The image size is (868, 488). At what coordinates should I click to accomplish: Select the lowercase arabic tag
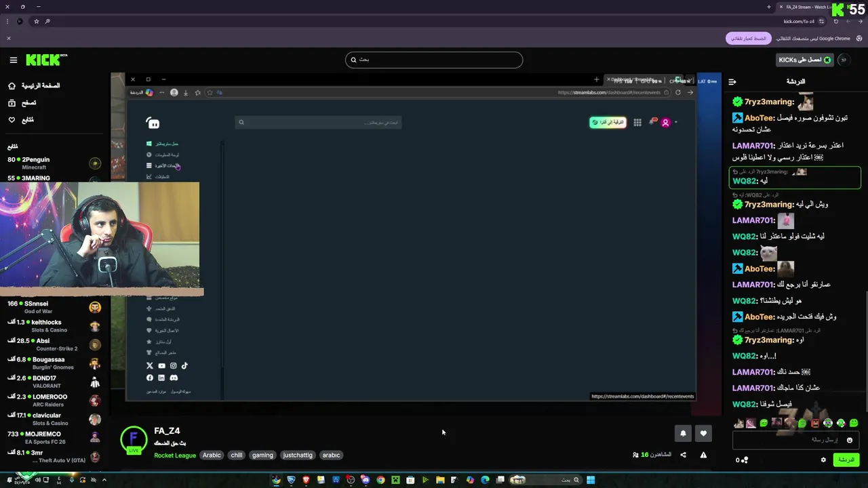click(331, 455)
